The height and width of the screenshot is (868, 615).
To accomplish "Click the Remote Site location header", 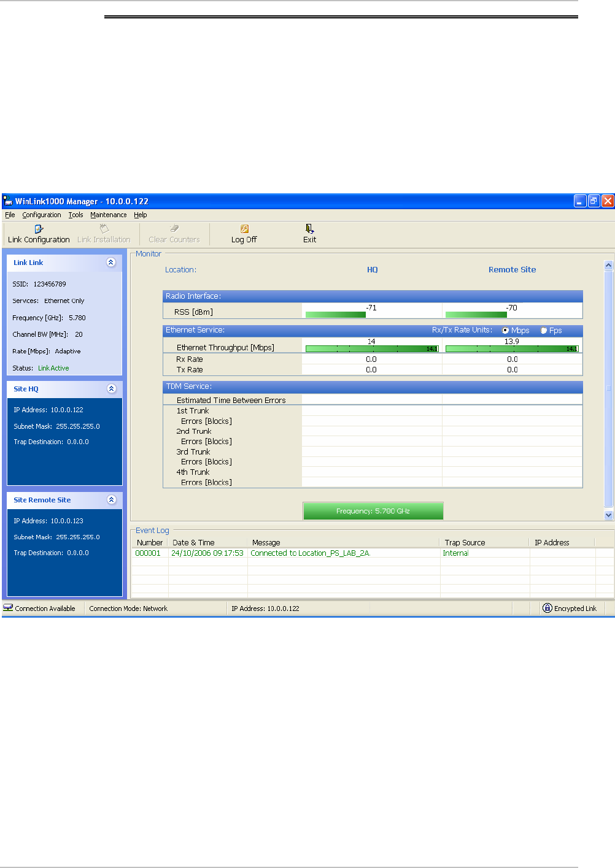I will coord(512,269).
